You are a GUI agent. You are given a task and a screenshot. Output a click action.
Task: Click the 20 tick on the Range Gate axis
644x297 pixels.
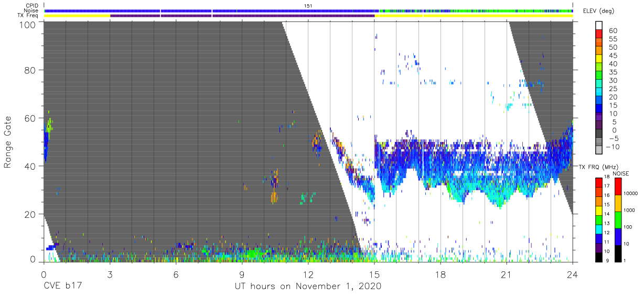31,214
